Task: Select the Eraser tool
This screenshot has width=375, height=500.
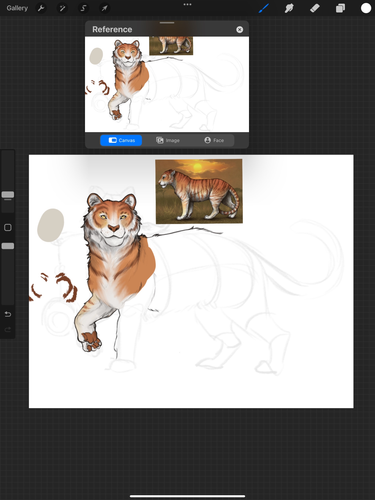Action: [315, 8]
